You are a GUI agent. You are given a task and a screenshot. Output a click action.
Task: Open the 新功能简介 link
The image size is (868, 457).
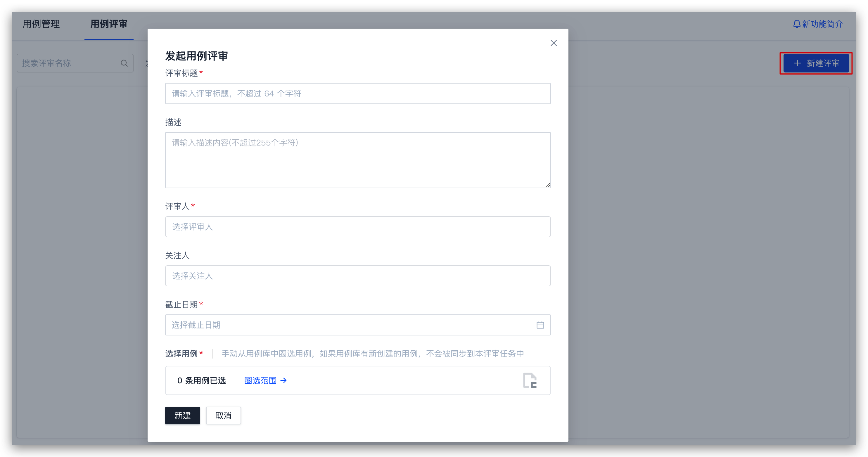822,24
